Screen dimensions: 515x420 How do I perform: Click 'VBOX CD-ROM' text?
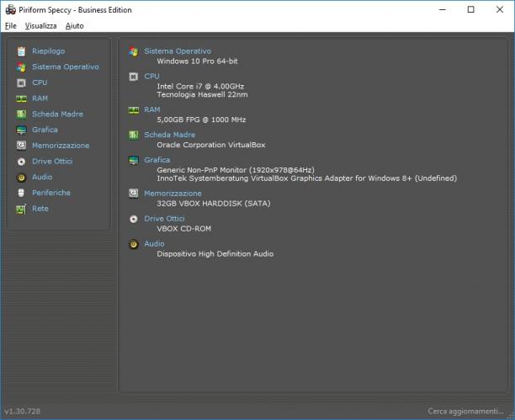click(x=184, y=229)
